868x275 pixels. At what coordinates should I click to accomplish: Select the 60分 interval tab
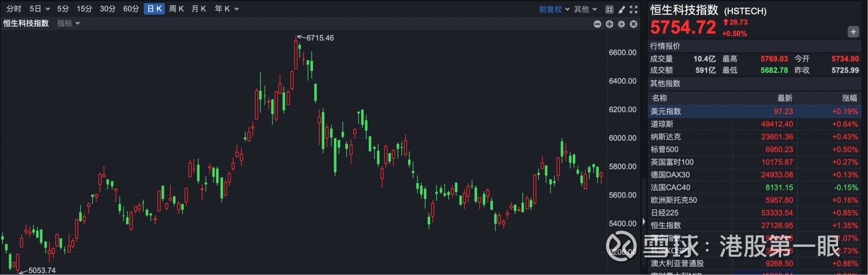point(131,9)
